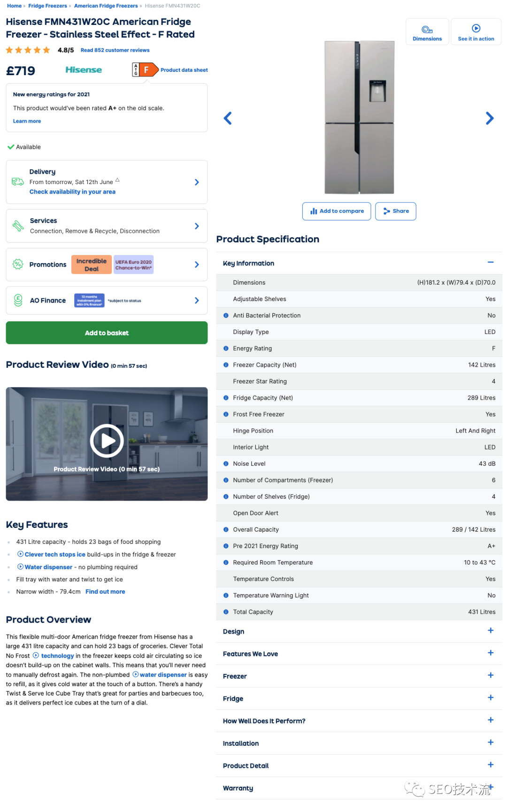507x812 pixels.
Task: Click Add to compare button
Action: 337,211
